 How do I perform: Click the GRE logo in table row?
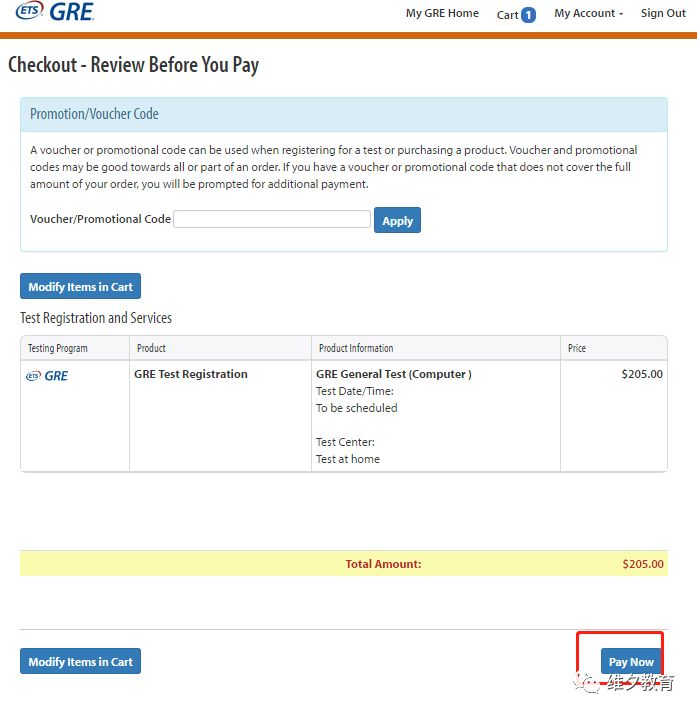tap(47, 376)
